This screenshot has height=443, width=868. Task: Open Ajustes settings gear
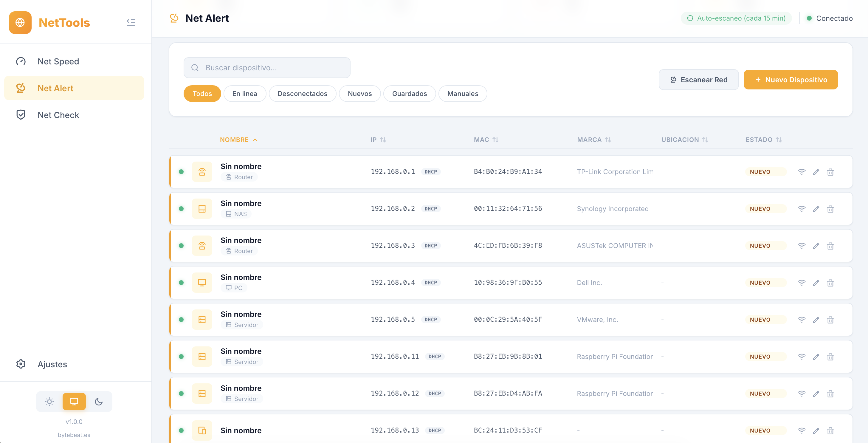coord(21,364)
